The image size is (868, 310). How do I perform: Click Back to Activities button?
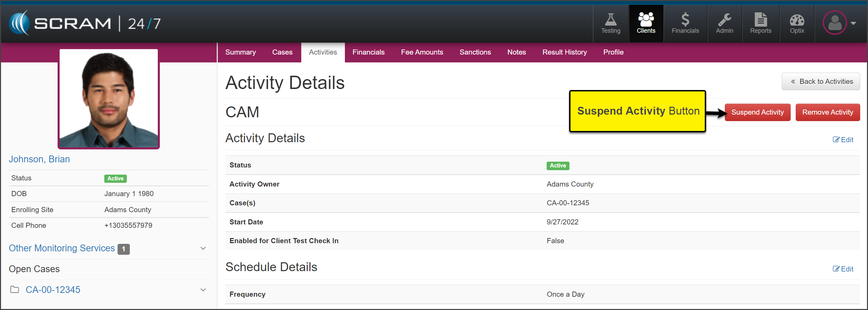click(x=821, y=82)
